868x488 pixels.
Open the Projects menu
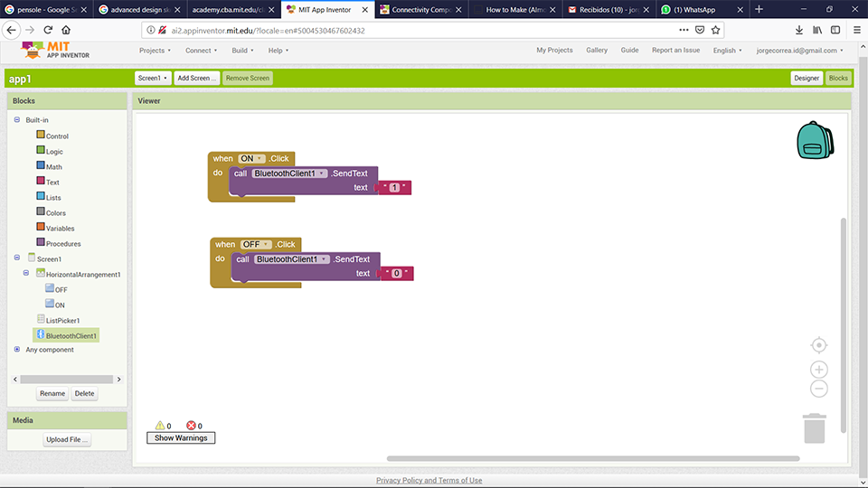(x=155, y=51)
